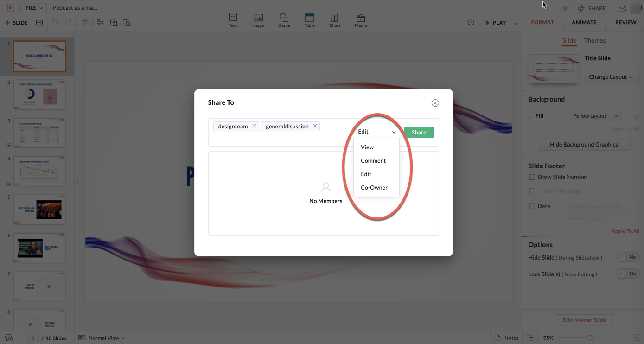Select slide 4 thumbnail
644x344 pixels.
(x=39, y=171)
